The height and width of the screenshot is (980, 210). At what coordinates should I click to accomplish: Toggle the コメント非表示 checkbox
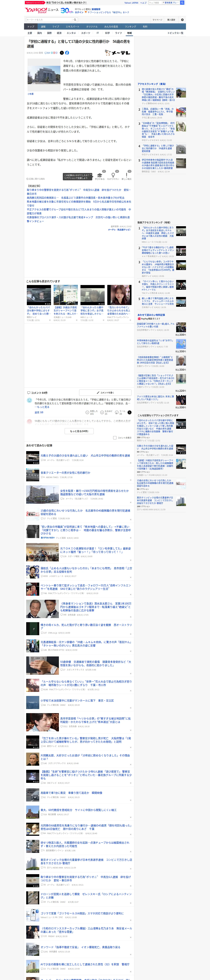coord(115,438)
